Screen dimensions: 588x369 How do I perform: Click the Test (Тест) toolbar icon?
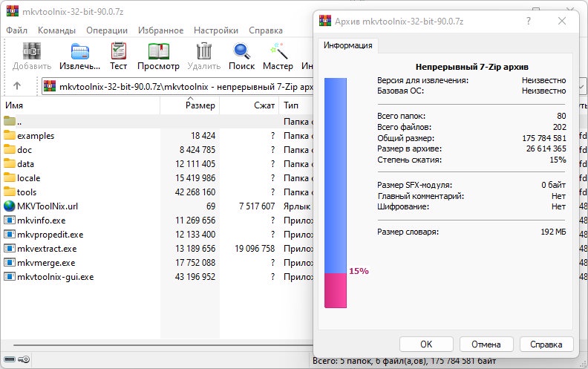click(x=119, y=56)
